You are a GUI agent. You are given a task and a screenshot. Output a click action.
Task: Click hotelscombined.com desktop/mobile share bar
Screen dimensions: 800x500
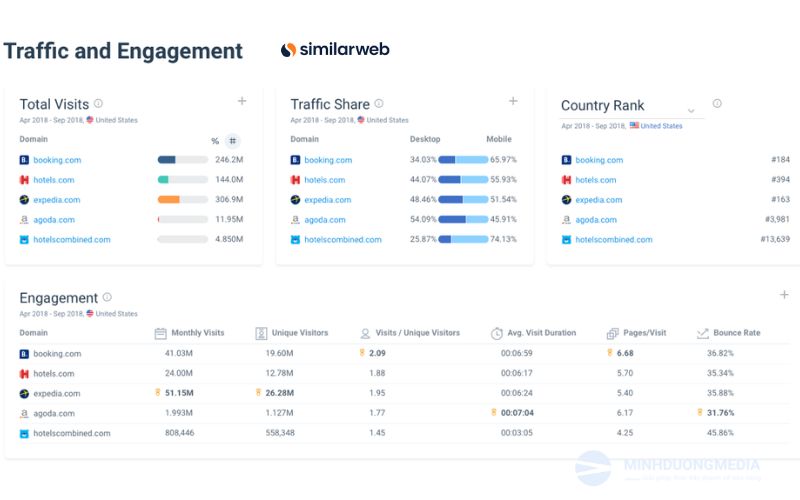463,239
